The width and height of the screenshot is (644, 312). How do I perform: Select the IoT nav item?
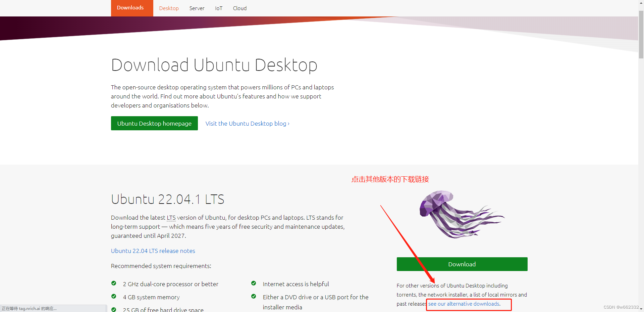pyautogui.click(x=219, y=8)
